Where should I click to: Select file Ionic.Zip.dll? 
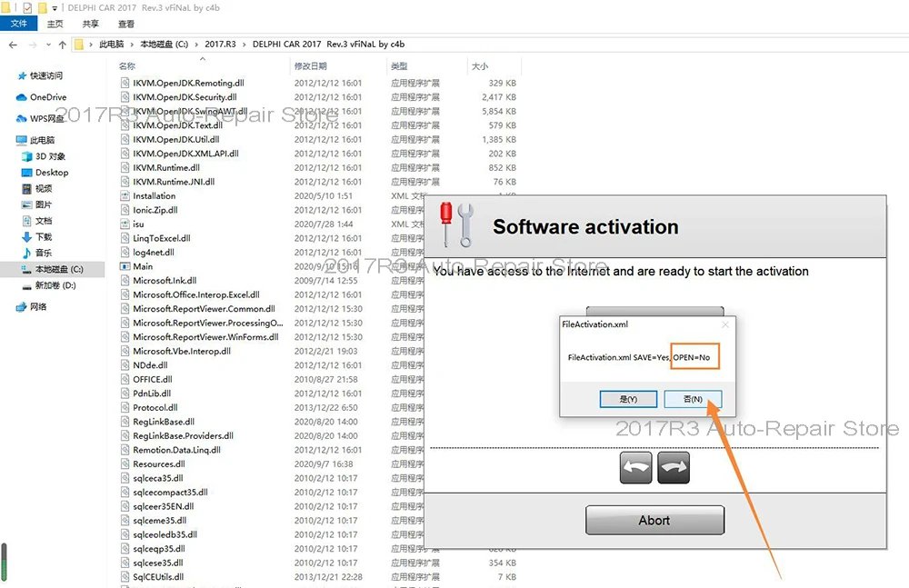point(155,210)
